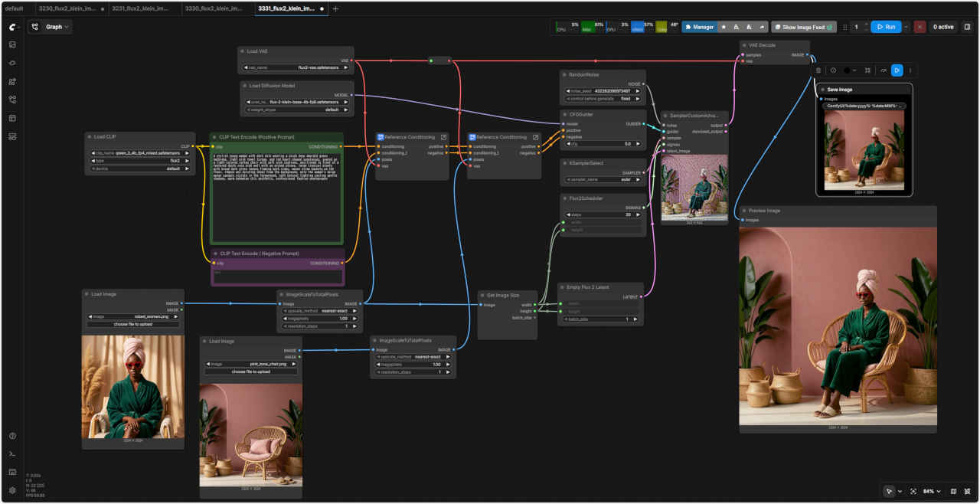This screenshot has height=504, width=980.
Task: Open the node library sidebar icon
Action: pyautogui.click(x=12, y=81)
